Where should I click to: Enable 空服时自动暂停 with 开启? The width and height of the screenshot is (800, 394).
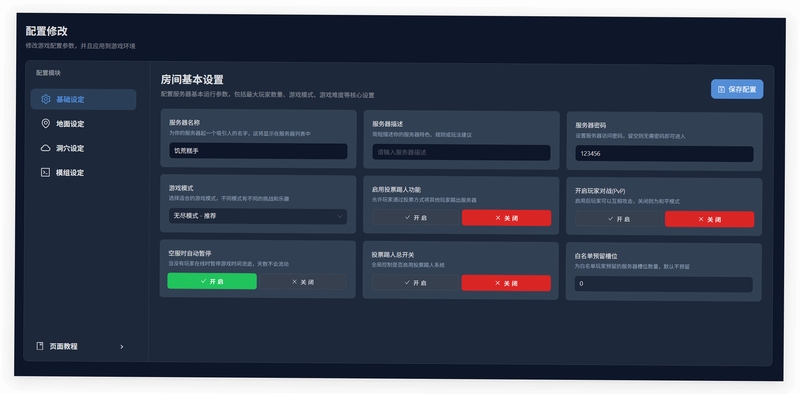(x=212, y=281)
